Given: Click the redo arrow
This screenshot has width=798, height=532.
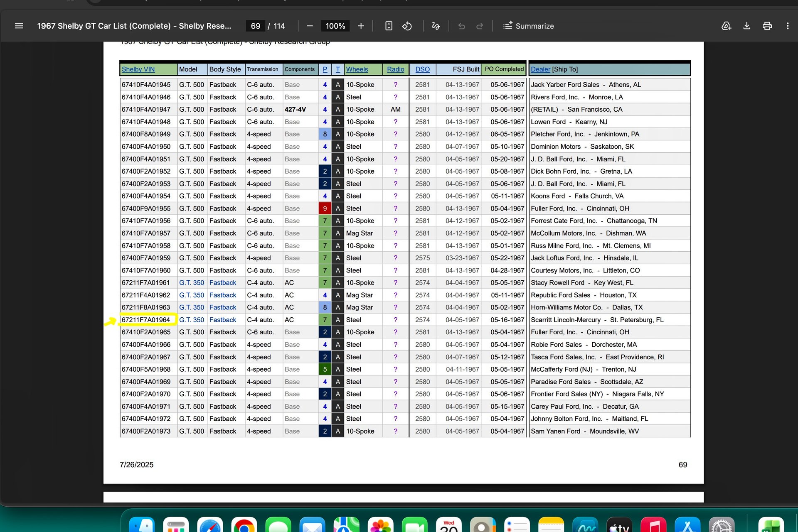Looking at the screenshot, I should [480, 26].
